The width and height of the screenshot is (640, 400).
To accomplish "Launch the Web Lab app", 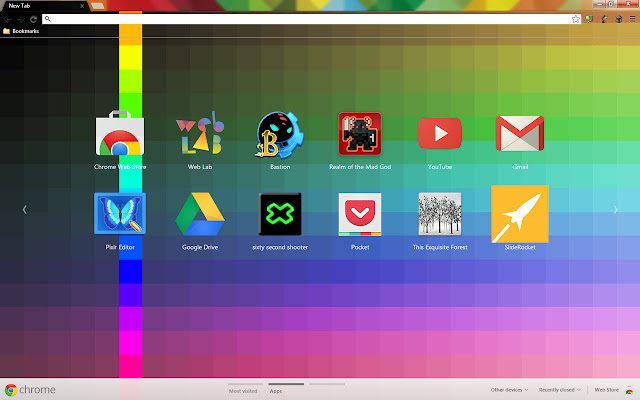I will [200, 133].
